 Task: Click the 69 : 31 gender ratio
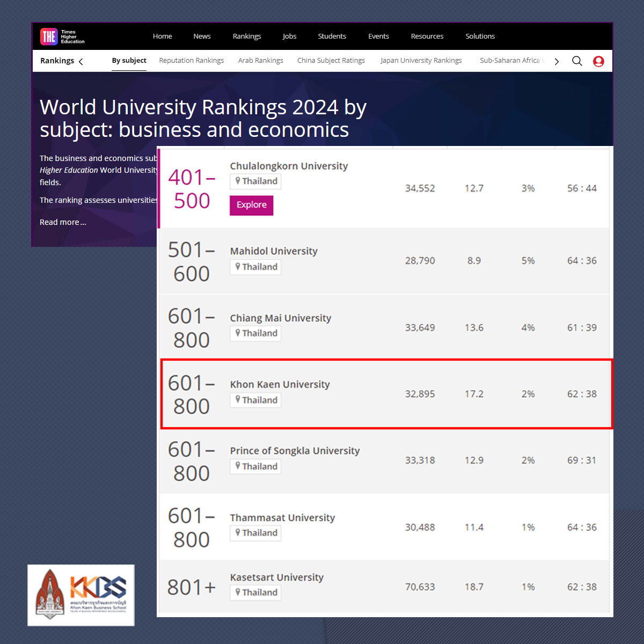(582, 460)
